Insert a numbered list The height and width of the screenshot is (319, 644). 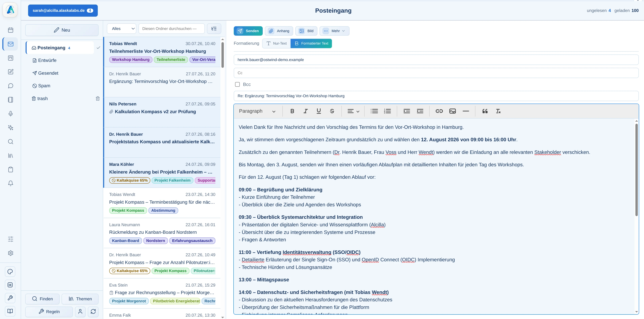tap(388, 111)
